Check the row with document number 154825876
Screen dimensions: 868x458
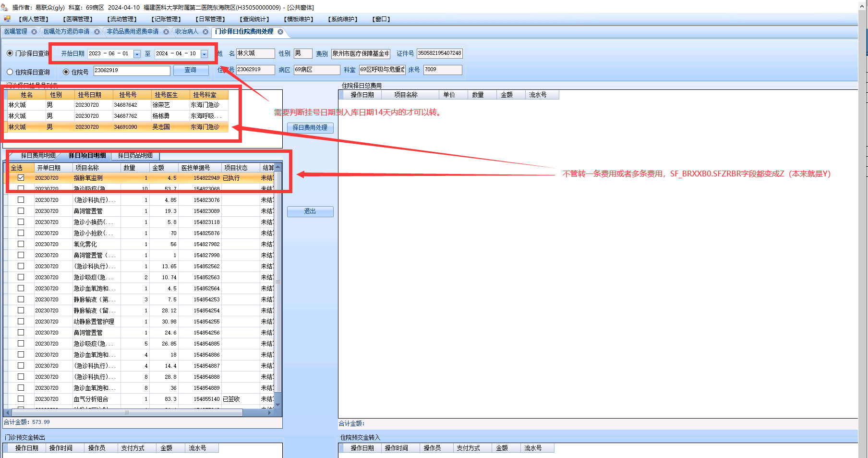point(21,233)
